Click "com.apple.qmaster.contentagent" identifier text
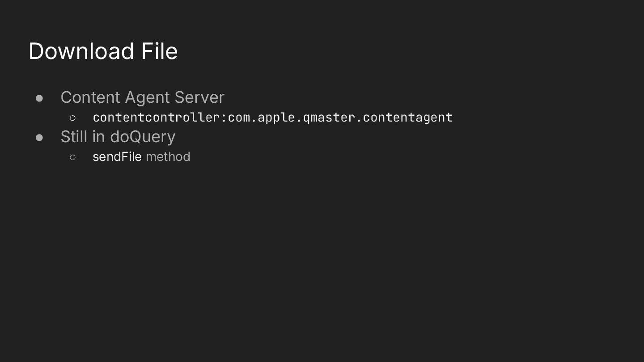Viewport: 644px width, 362px height. [340, 117]
